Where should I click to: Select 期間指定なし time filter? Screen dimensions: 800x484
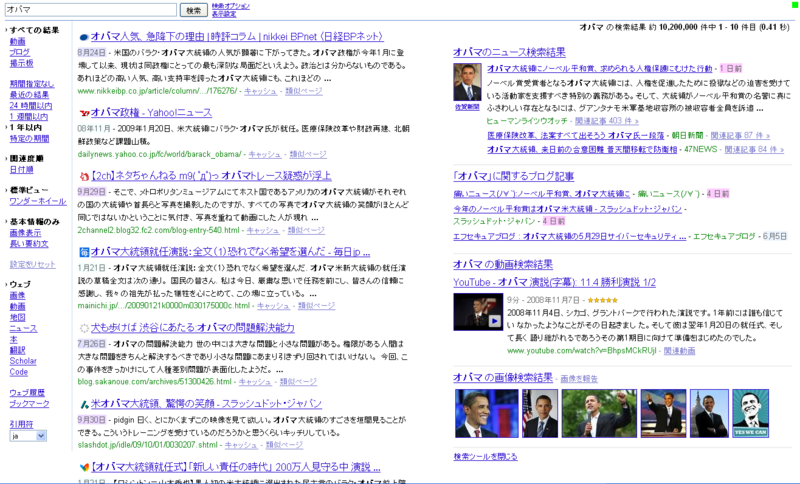[32, 84]
